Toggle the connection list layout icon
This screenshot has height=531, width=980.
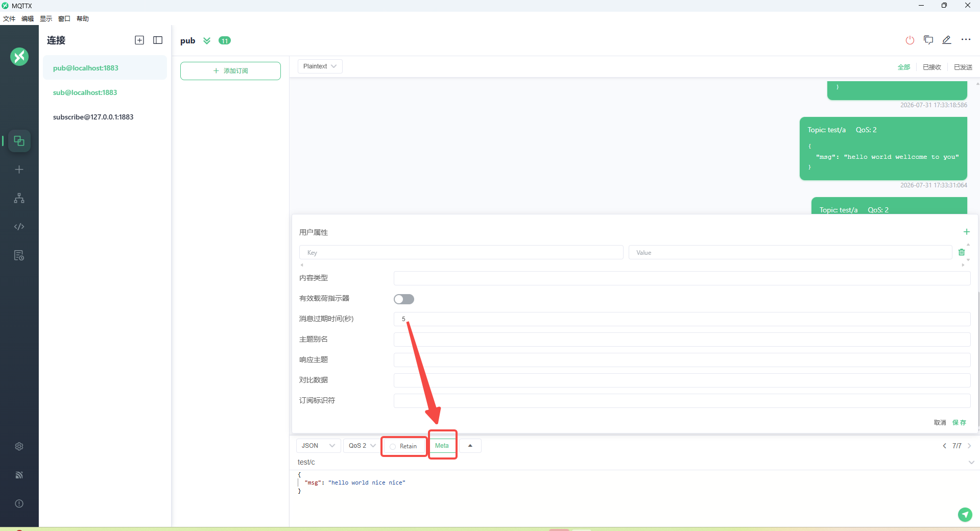(158, 40)
